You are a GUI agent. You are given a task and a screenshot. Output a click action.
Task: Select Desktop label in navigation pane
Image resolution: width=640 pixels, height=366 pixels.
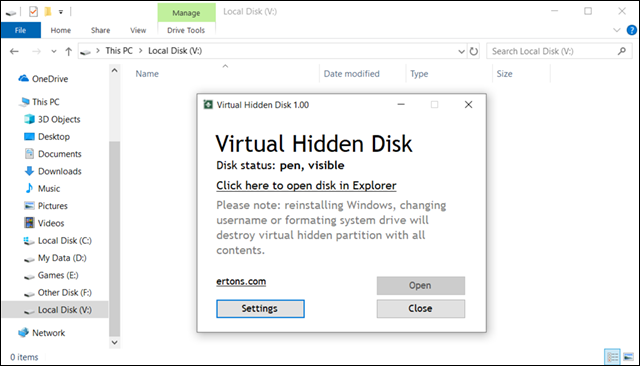click(x=54, y=137)
